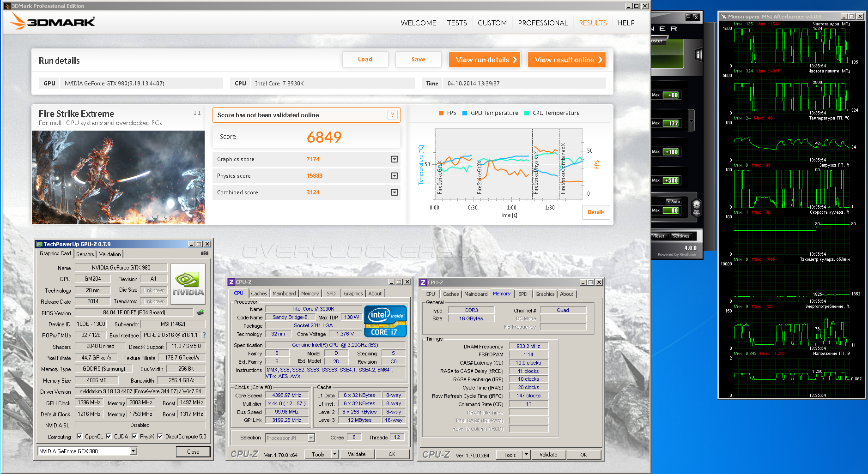Switch to the Validation tab in GPU-Z
The height and width of the screenshot is (474, 868).
click(x=110, y=254)
